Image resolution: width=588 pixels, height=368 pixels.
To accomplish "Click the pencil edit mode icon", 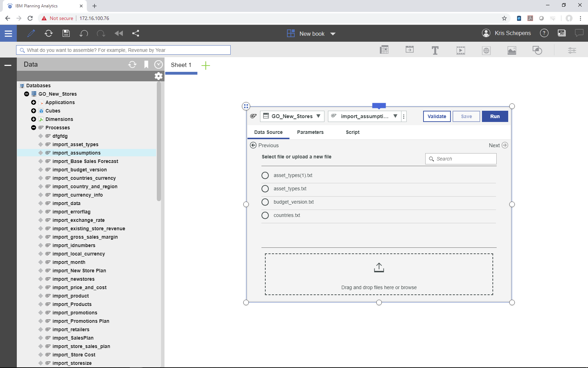I will [31, 33].
